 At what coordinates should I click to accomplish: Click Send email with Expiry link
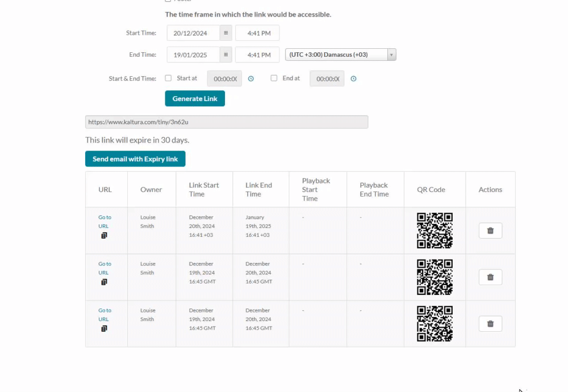tap(135, 159)
